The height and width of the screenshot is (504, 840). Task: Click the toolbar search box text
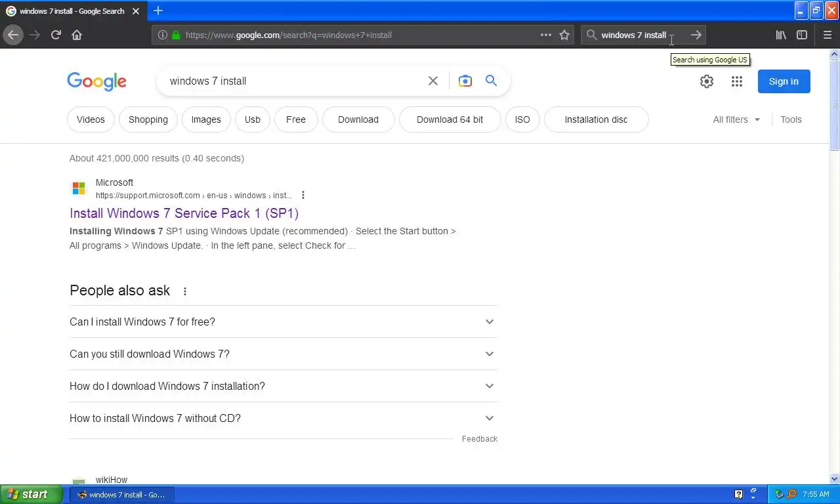coord(634,35)
